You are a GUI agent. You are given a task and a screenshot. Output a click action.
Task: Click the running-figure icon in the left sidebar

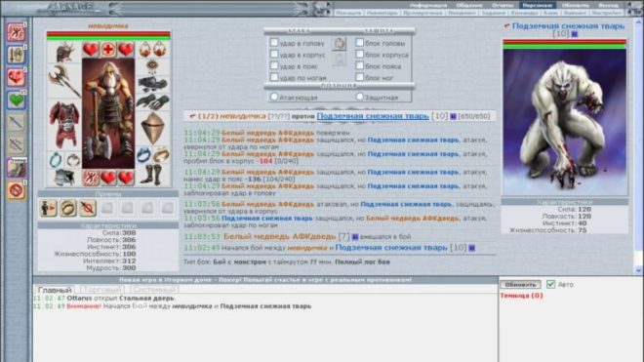[x=16, y=32]
